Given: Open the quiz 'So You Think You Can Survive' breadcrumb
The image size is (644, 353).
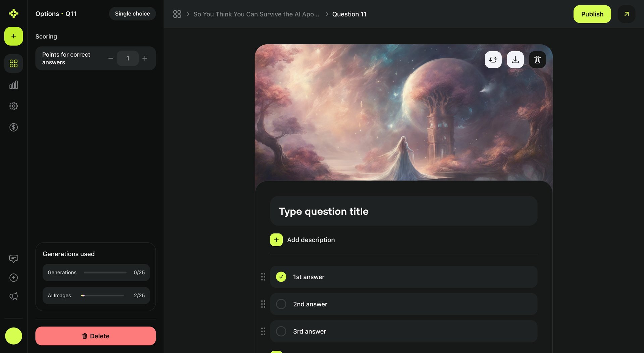Looking at the screenshot, I should tap(256, 14).
